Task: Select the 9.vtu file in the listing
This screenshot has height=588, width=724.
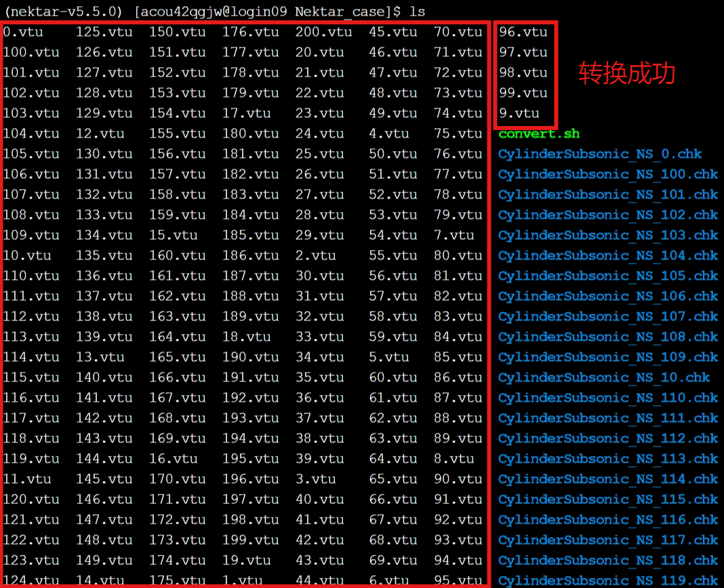Action: coord(519,113)
